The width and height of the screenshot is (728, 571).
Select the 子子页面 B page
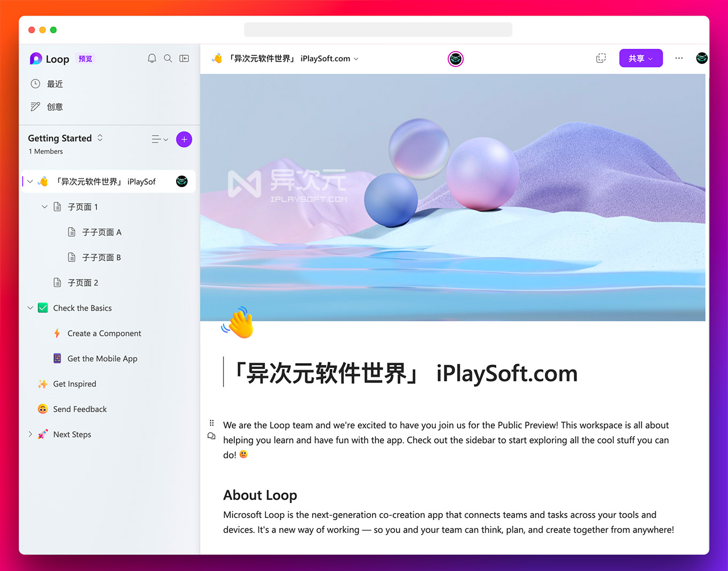tap(100, 257)
